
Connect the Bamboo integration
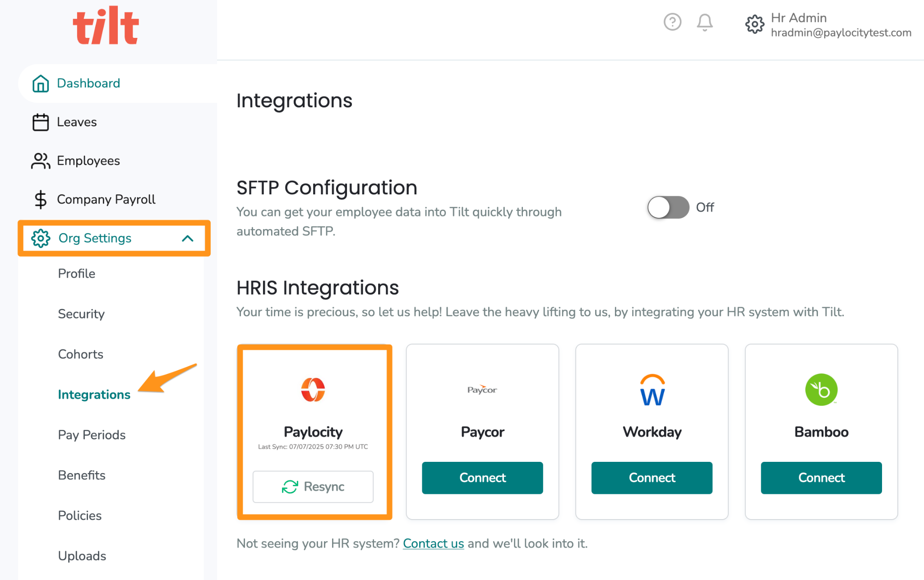pos(821,478)
